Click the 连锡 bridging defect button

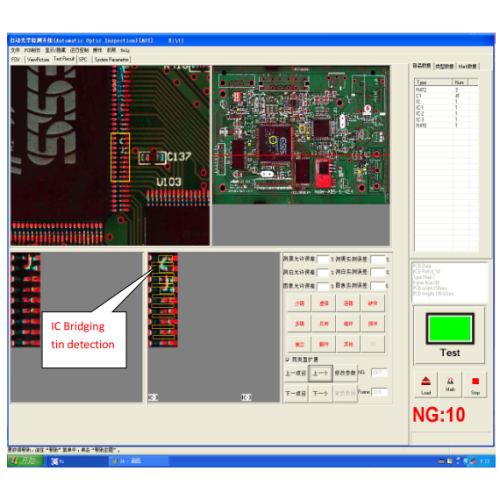348,304
